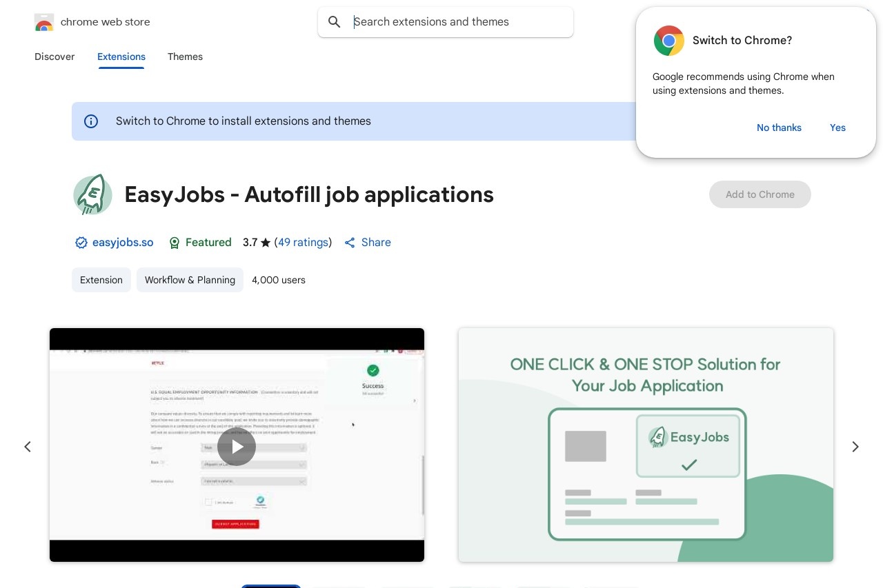This screenshot has height=588, width=883.
Task: Click the share icon
Action: 350,243
